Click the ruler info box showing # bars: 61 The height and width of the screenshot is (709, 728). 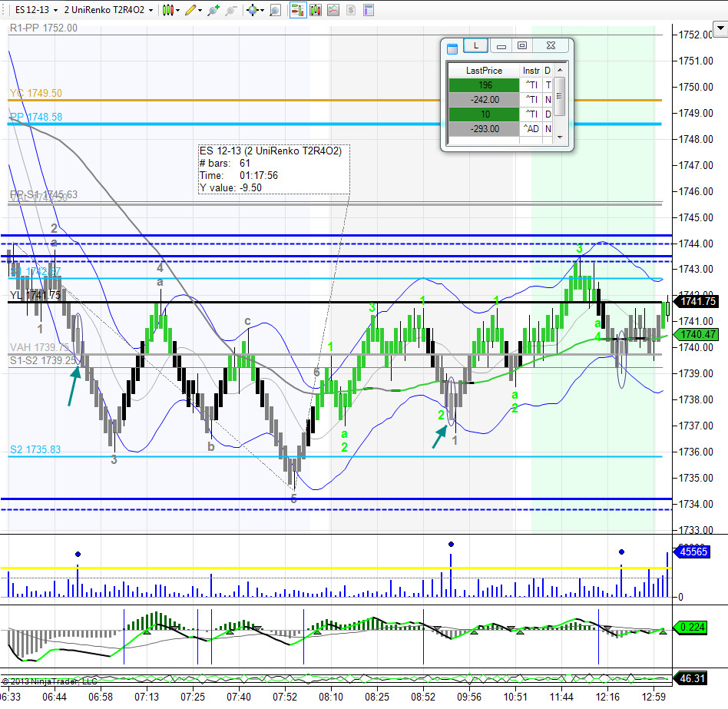click(x=274, y=169)
